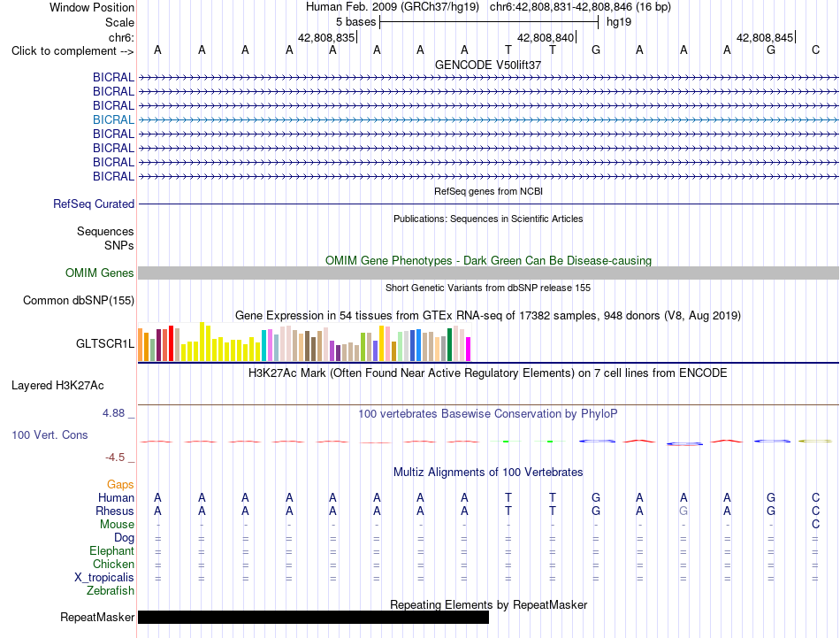Open Common dbSNP(155) track label
This screenshot has height=638, width=840.
point(79,300)
